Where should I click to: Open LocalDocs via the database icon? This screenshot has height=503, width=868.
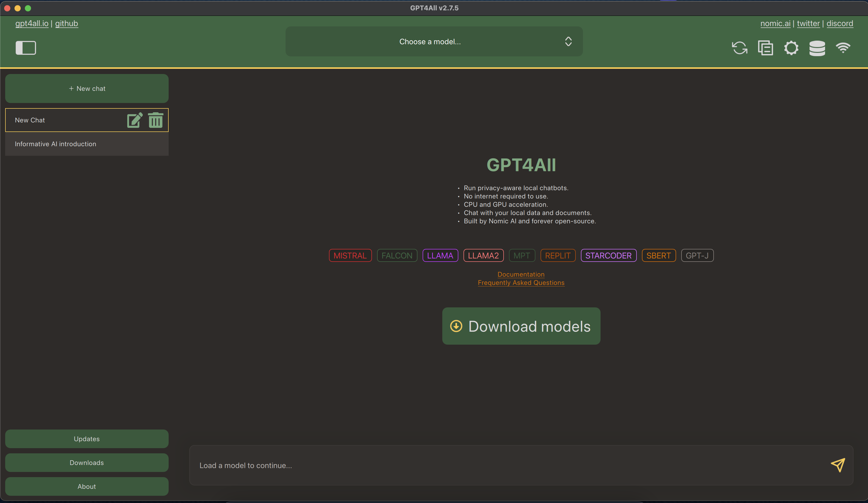click(x=817, y=48)
